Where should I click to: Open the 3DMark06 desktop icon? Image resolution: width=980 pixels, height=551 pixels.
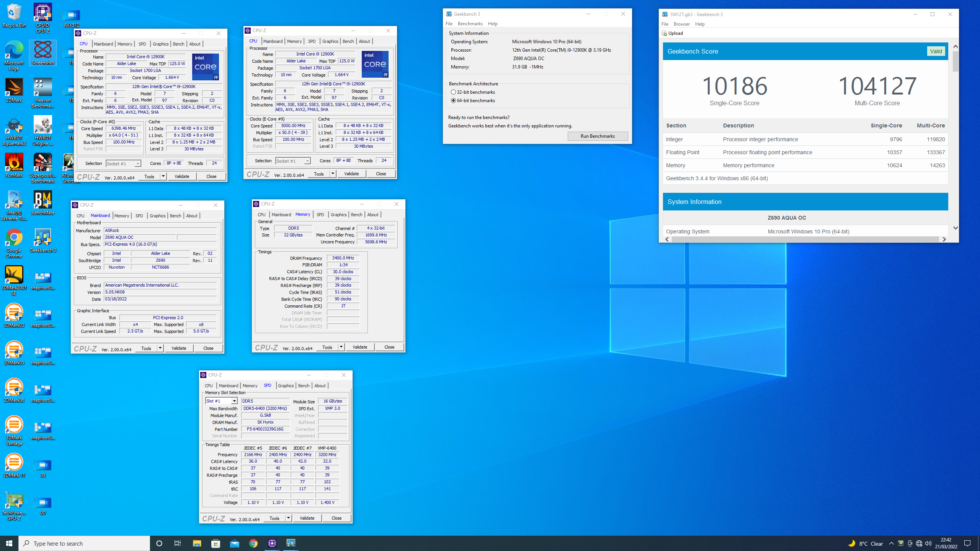[x=14, y=391]
